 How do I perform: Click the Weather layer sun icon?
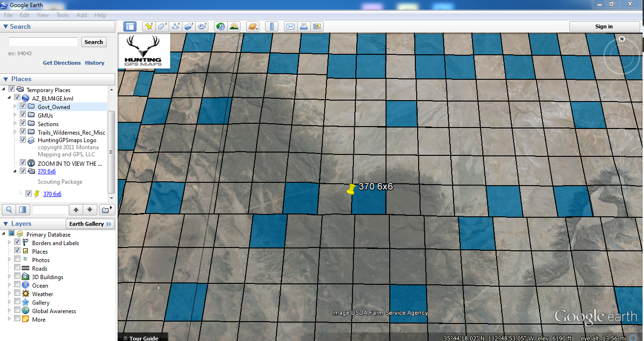point(26,294)
